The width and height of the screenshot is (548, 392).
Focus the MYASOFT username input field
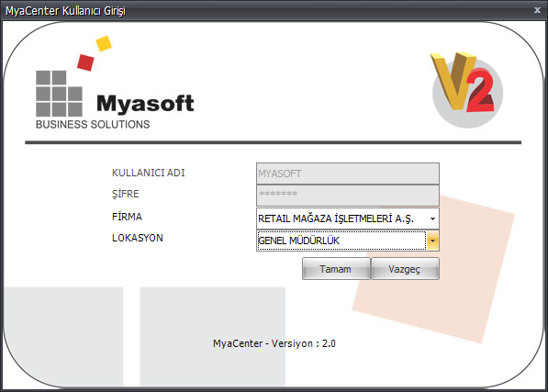[x=348, y=174]
